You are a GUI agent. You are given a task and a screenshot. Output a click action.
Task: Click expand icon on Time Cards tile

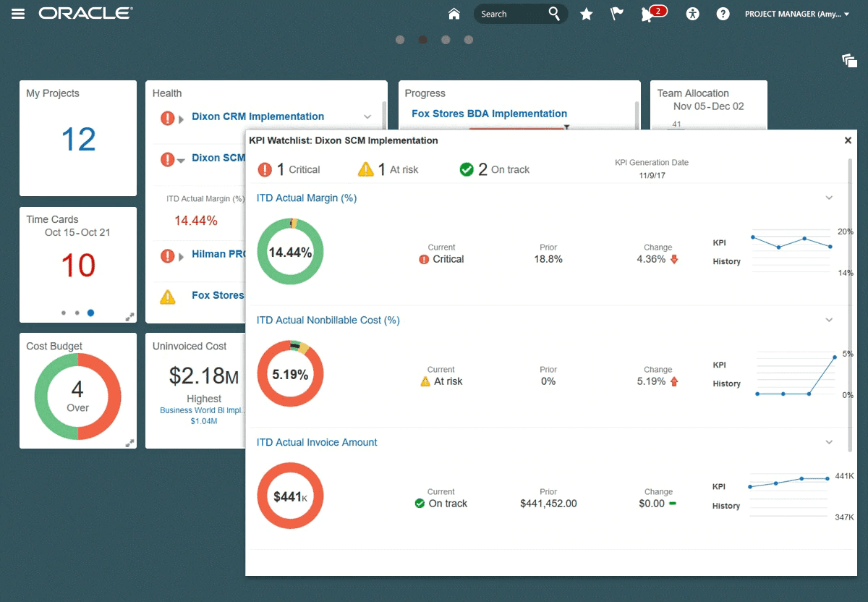(129, 317)
